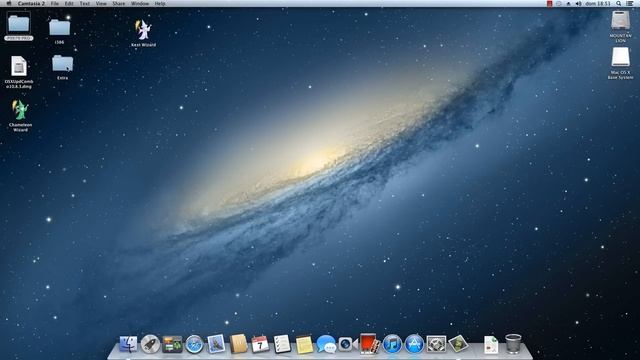Screen dimensions: 640x360
Task: Open Chameleon Wizard icon in Dock
Action: 458,344
